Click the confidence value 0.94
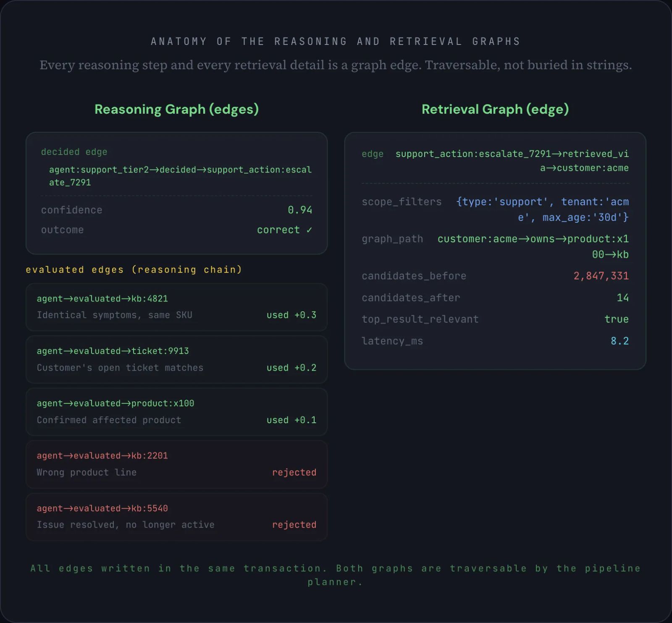 pos(300,210)
